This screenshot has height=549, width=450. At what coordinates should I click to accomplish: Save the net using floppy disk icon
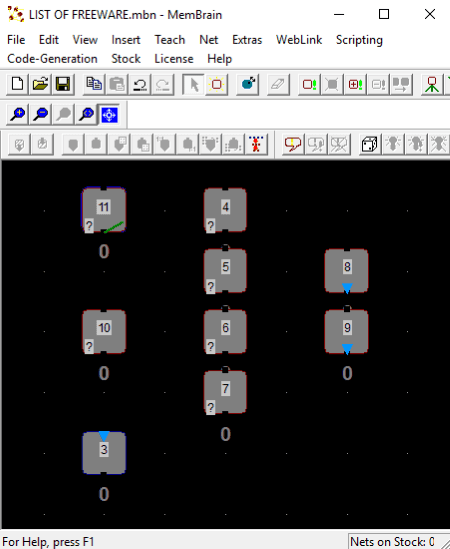[x=63, y=84]
